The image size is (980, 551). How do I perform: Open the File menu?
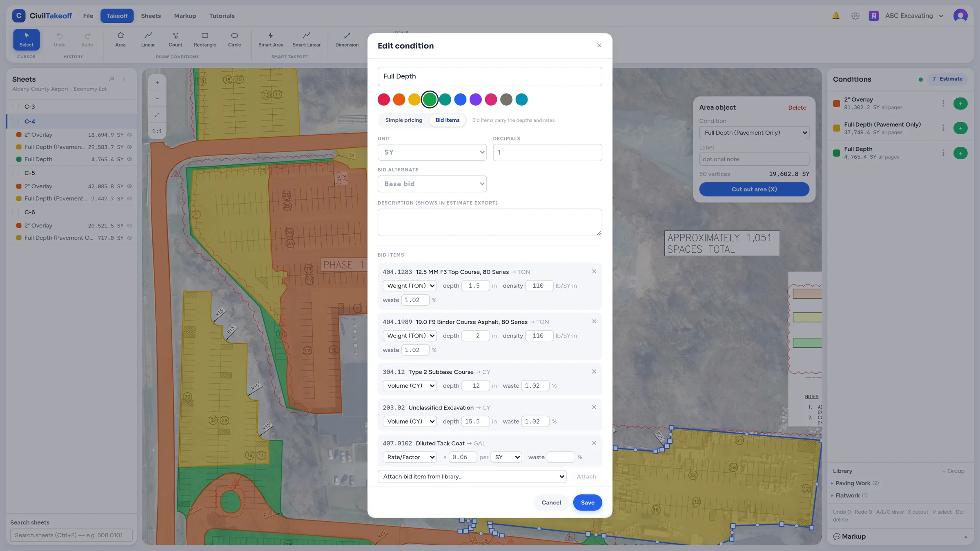click(x=88, y=16)
